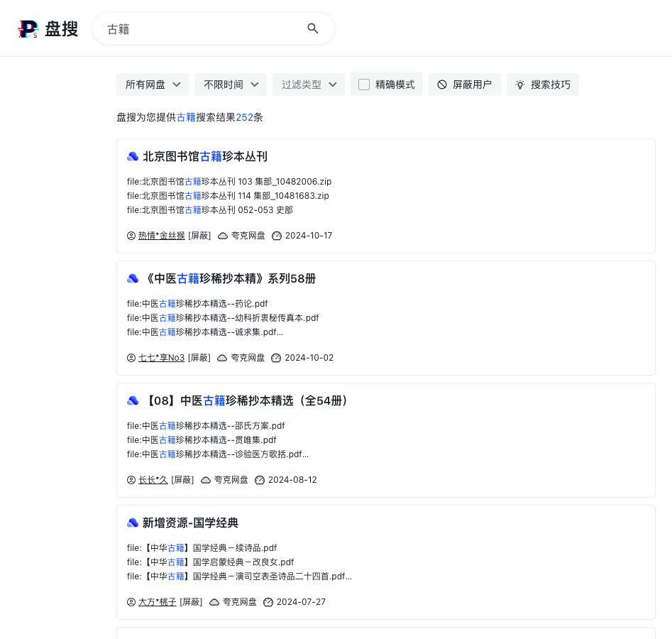Click file line 北京图书馆古籍珍本丛刊 114 集部_10481683.zip
Screen dimensions: 672x639
point(228,195)
